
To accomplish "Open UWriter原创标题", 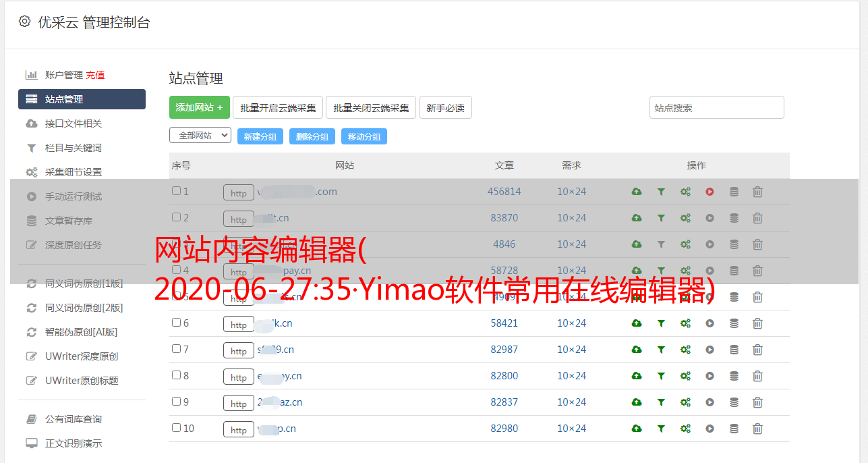I will point(82,381).
